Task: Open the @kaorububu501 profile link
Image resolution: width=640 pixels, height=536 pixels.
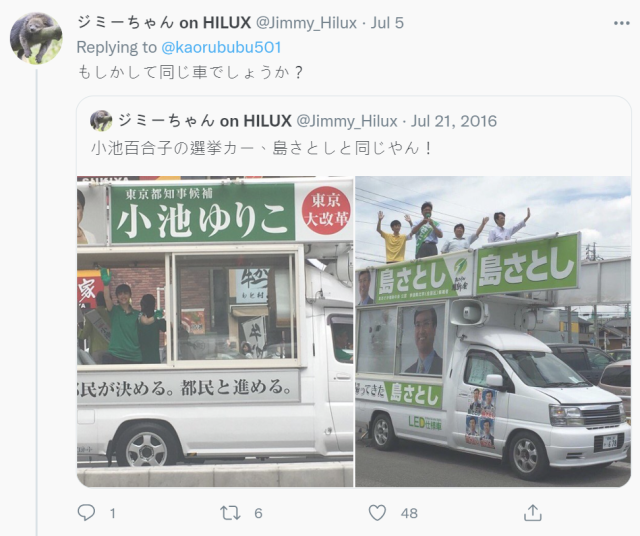Action: (221, 47)
